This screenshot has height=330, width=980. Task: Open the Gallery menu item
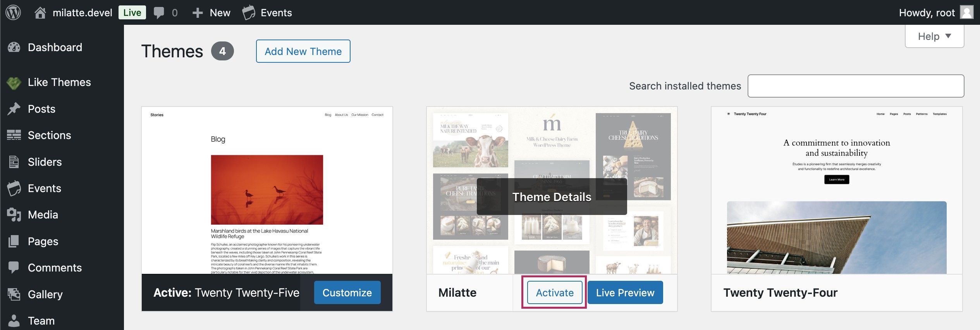[62, 294]
